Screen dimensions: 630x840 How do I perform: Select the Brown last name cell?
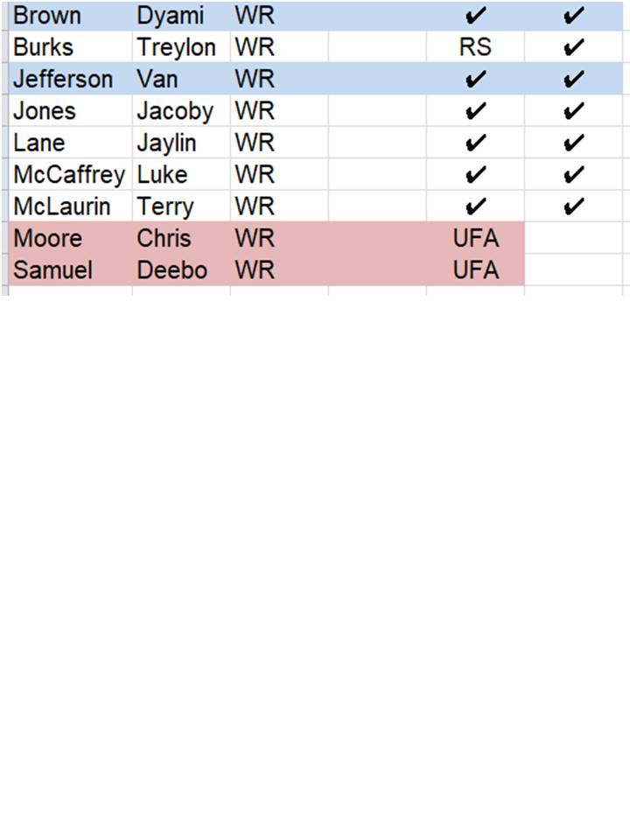tap(47, 16)
